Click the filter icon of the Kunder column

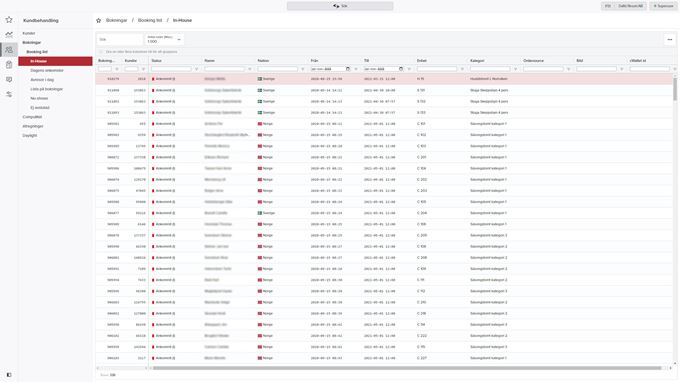tap(144, 69)
